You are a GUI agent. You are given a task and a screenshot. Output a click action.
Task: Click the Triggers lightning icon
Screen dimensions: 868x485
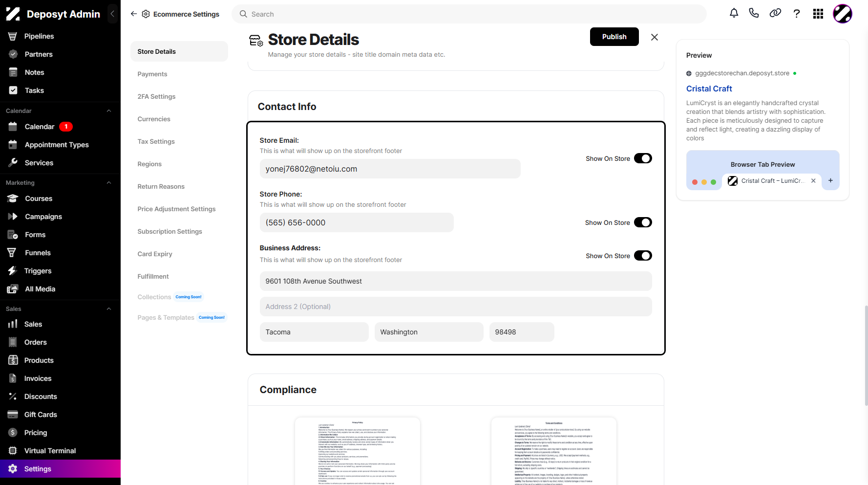(13, 271)
